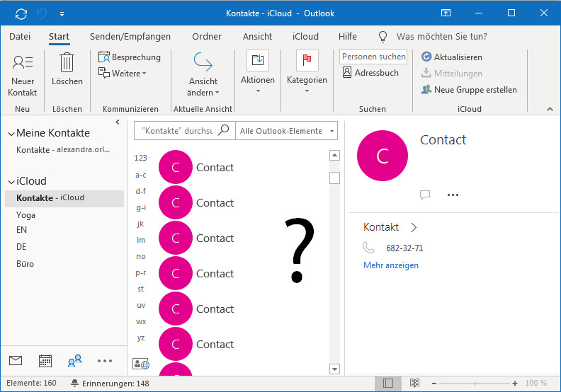Click the contact list scroll up arrow

point(334,155)
